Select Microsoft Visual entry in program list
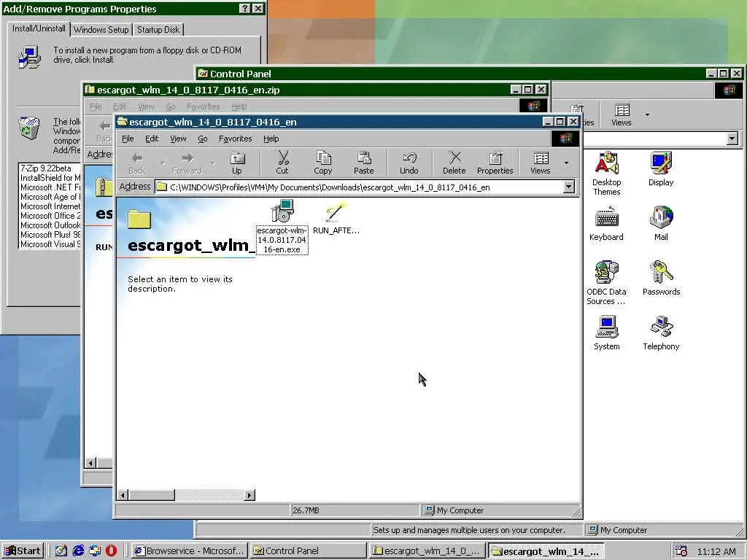 coord(50,244)
